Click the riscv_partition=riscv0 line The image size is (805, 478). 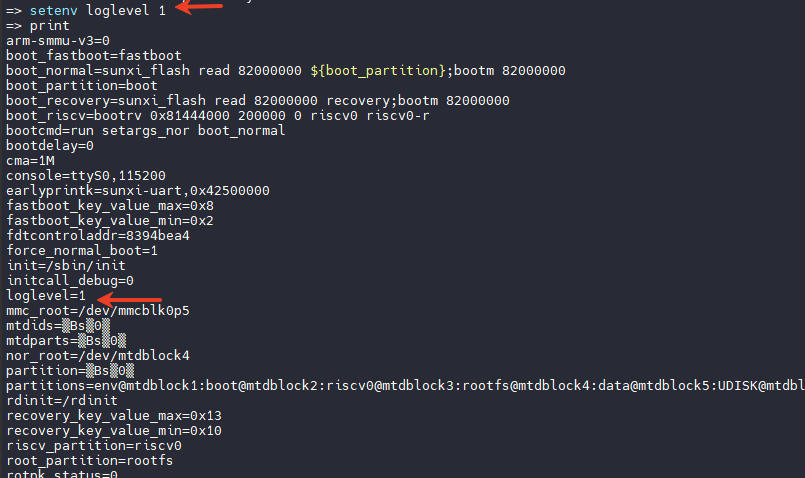94,446
